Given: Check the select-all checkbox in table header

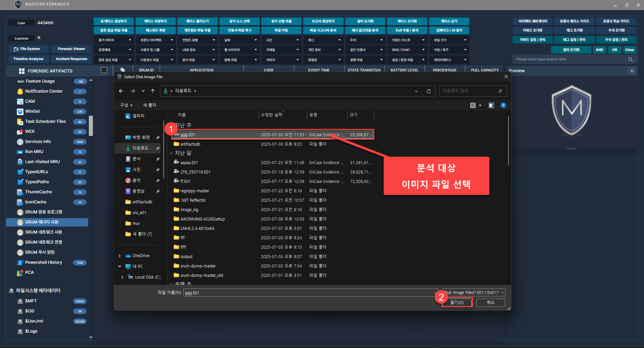Looking at the screenshot, I should 104,70.
